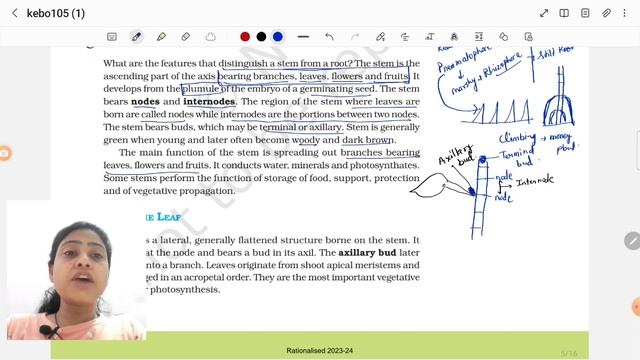Choose the blue pen color
640x360 pixels.
pos(278,37)
